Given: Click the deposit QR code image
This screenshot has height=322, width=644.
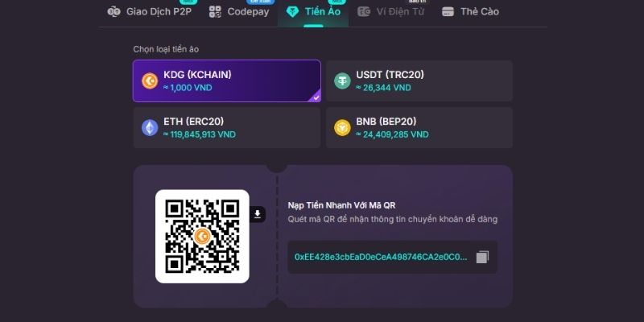Looking at the screenshot, I should (x=202, y=236).
